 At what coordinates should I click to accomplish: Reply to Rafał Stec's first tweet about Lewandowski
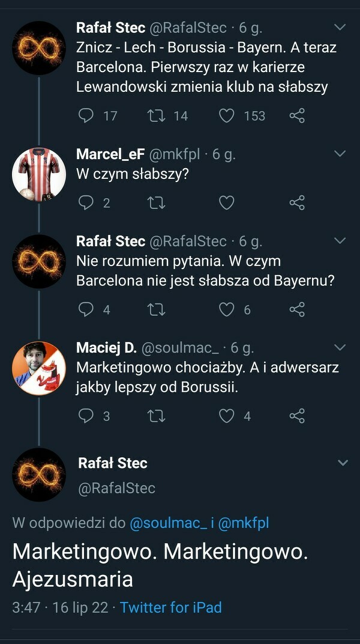point(86,115)
